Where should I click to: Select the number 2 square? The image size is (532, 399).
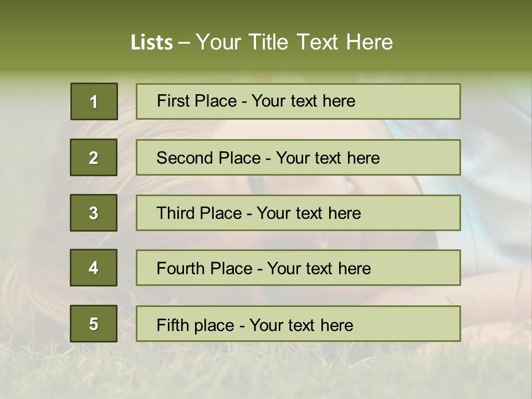coord(94,157)
